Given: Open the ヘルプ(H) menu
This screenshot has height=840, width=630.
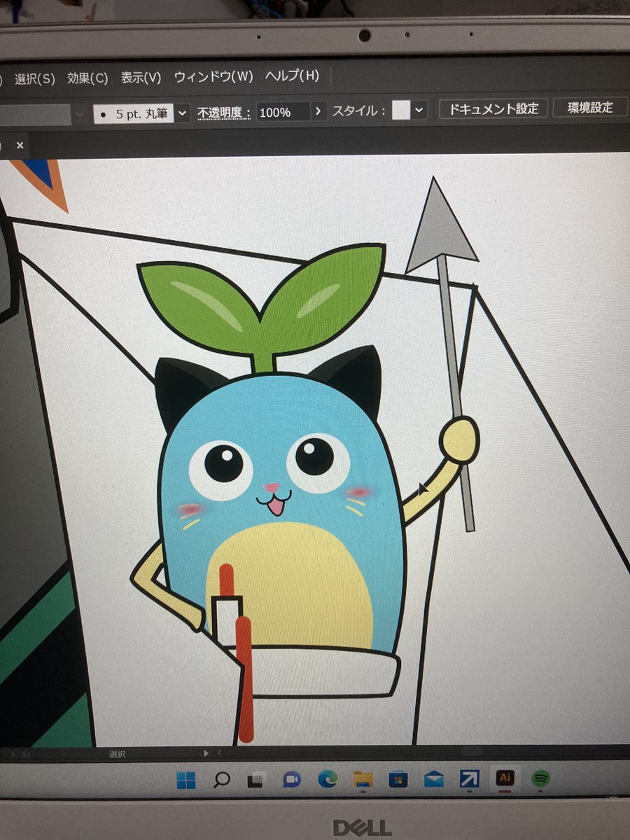Looking at the screenshot, I should pos(292,76).
